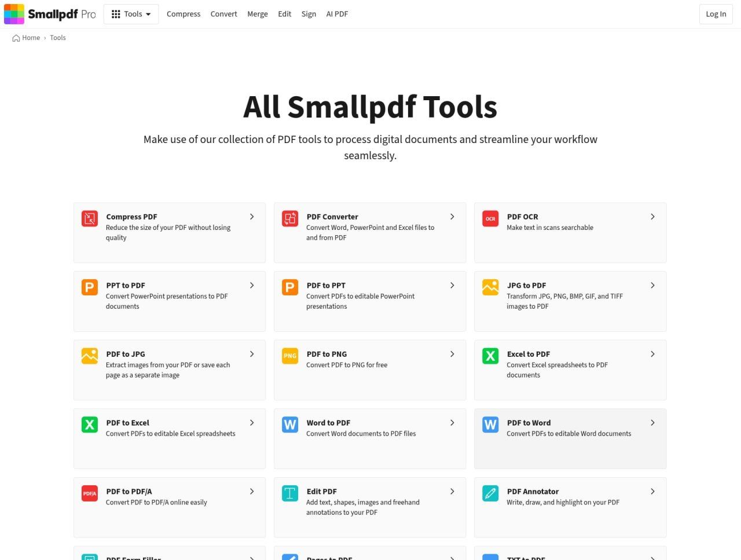
Task: Click the PDF OCR tool icon
Action: [x=490, y=218]
